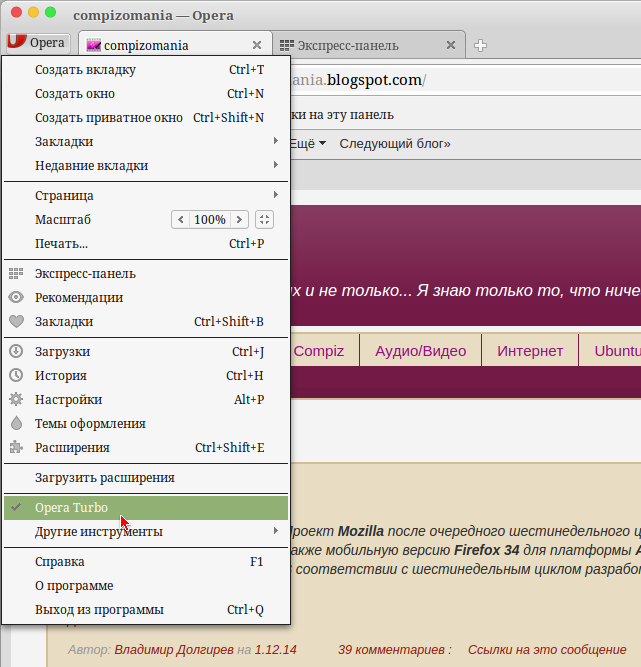This screenshot has width=641, height=667.
Task: Click the eye icon beside Рекомендации
Action: [x=16, y=297]
